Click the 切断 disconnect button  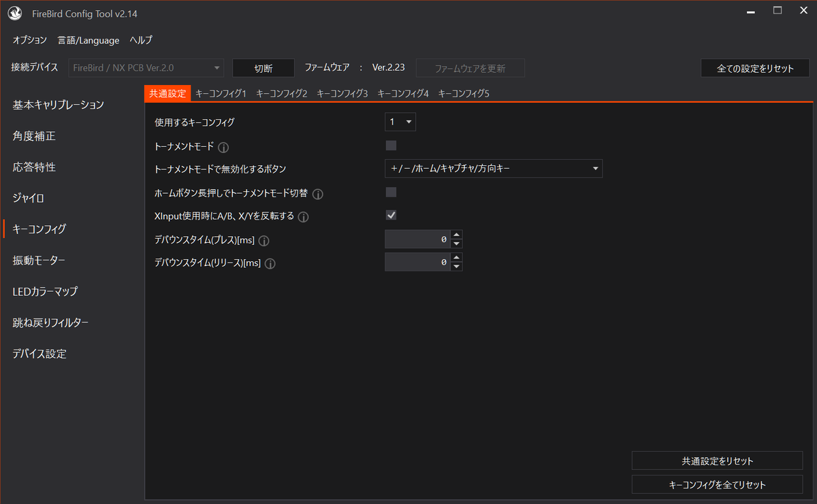click(263, 68)
